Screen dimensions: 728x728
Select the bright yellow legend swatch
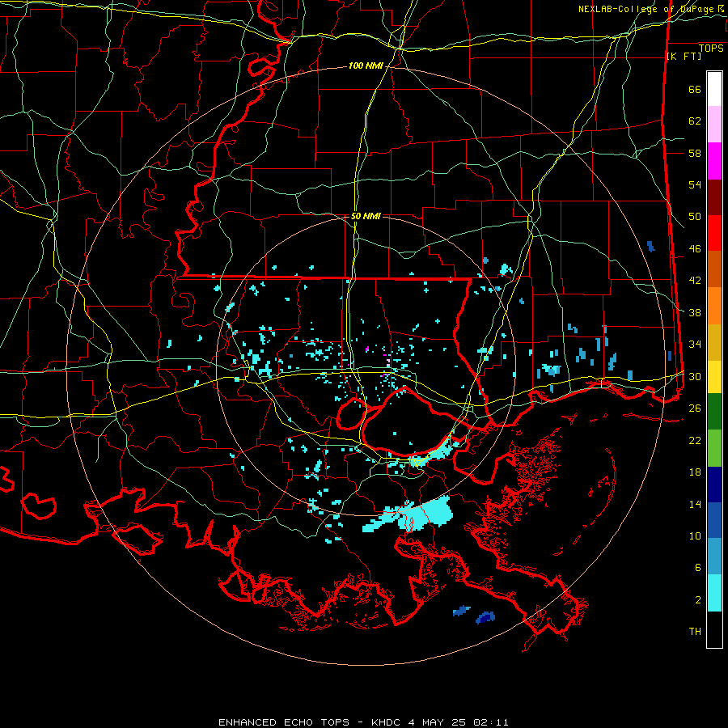coord(714,377)
